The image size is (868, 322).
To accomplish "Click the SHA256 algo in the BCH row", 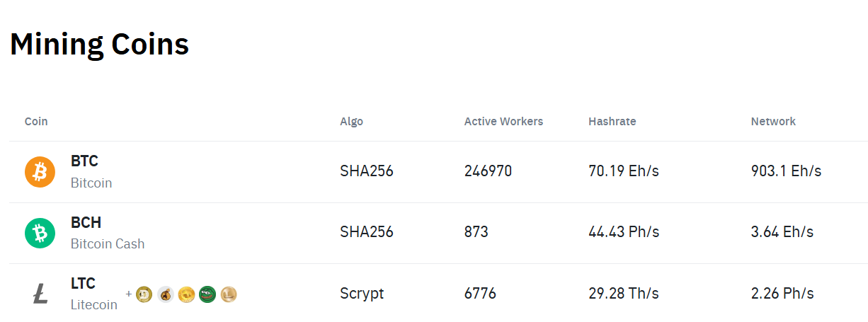I will pos(367,232).
